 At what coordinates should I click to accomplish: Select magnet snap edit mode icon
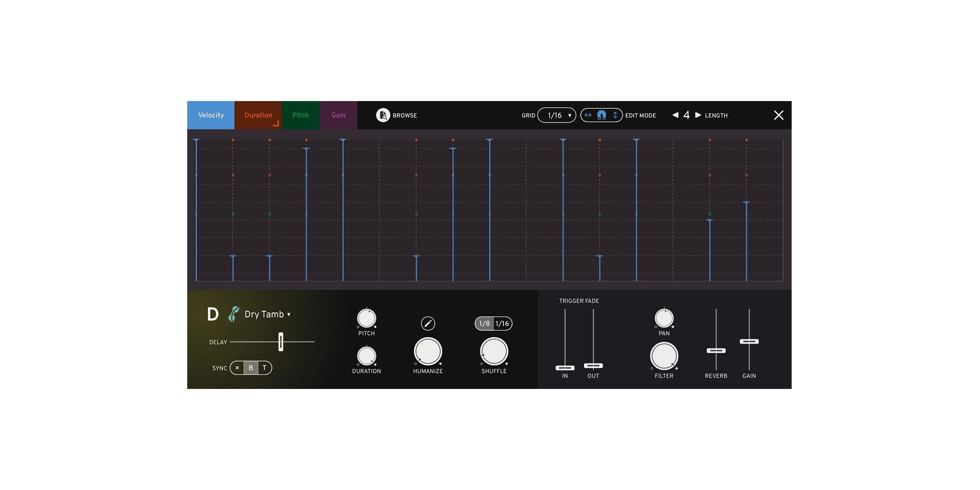601,115
